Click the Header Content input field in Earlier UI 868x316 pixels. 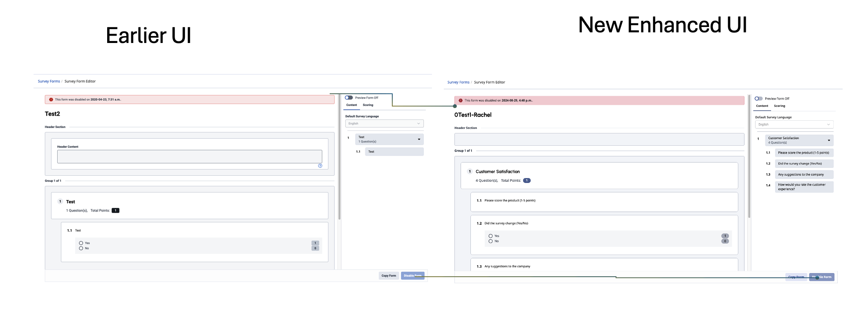(x=189, y=156)
